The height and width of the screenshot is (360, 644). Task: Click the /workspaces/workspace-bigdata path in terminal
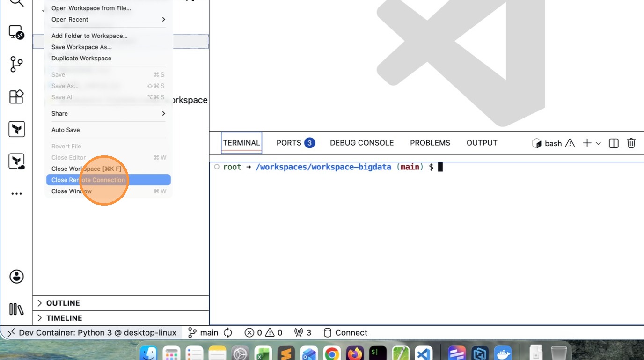pos(323,167)
